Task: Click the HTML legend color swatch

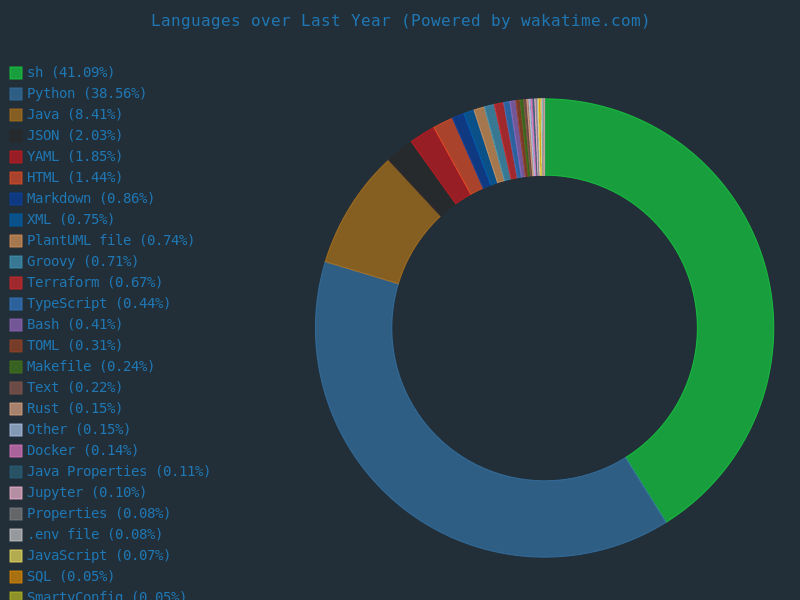Action: tap(16, 178)
